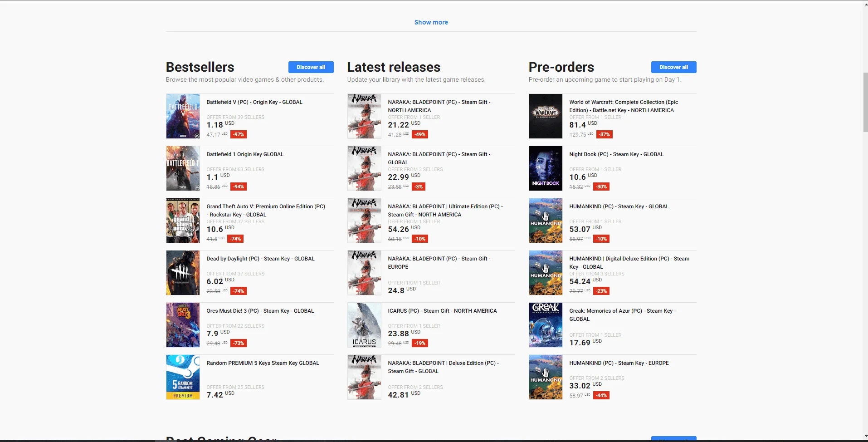The image size is (868, 442).
Task: Open World of Warcraft Complete Collection title
Action: point(624,106)
